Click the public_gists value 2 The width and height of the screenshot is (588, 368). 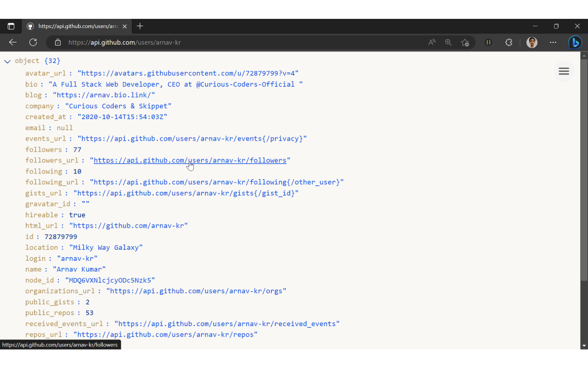pos(87,302)
